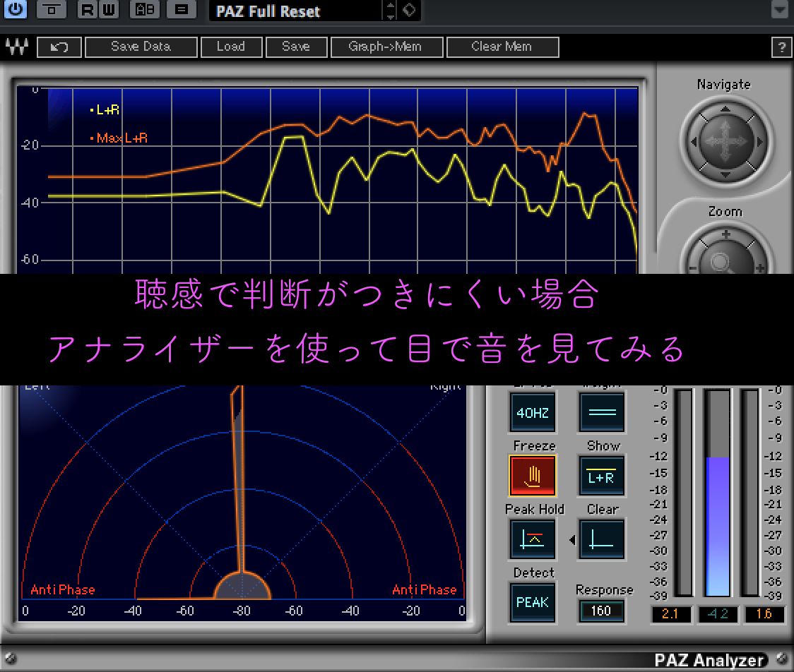This screenshot has height=672, width=794.
Task: Enable the W write automation button
Action: (x=109, y=9)
